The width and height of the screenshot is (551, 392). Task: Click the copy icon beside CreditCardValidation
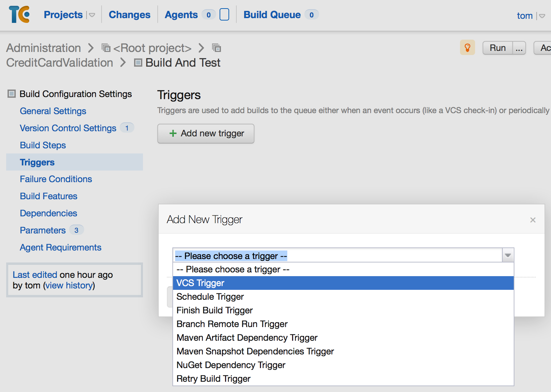click(x=217, y=49)
